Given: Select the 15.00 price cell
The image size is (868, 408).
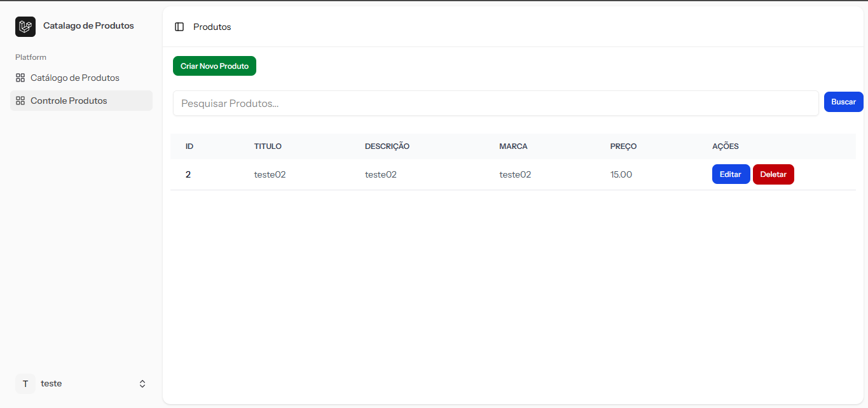Looking at the screenshot, I should pos(621,174).
